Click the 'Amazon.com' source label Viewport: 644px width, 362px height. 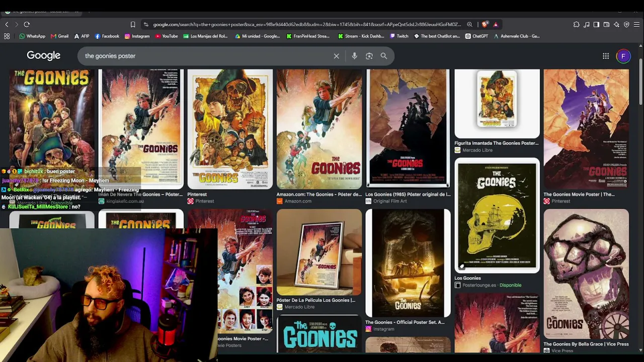click(x=298, y=201)
